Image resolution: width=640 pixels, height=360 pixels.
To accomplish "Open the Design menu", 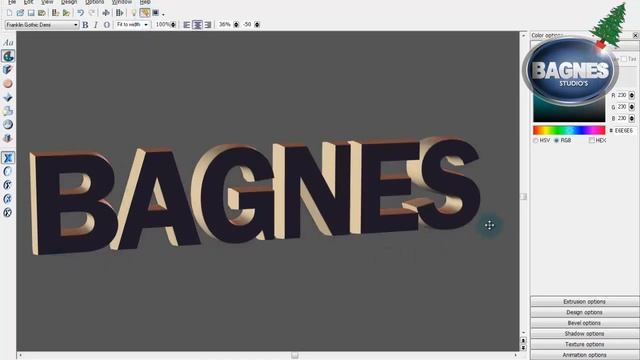I will pyautogui.click(x=69, y=2).
